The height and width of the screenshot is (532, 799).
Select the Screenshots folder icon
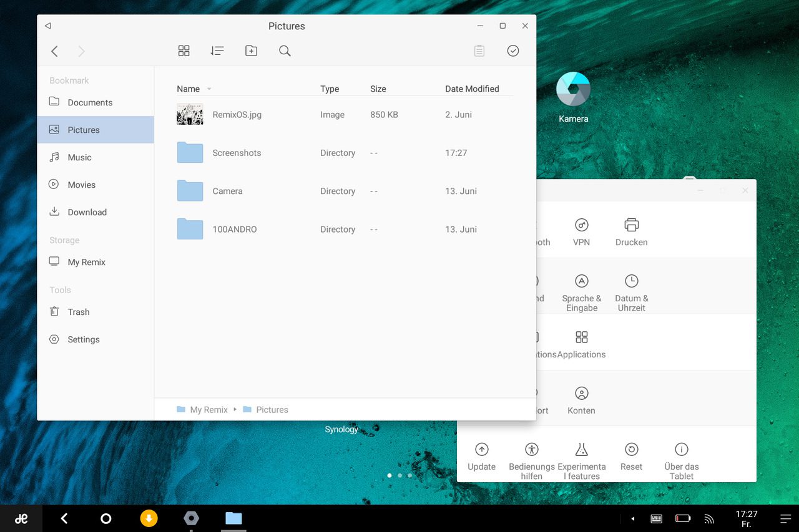[190, 153]
